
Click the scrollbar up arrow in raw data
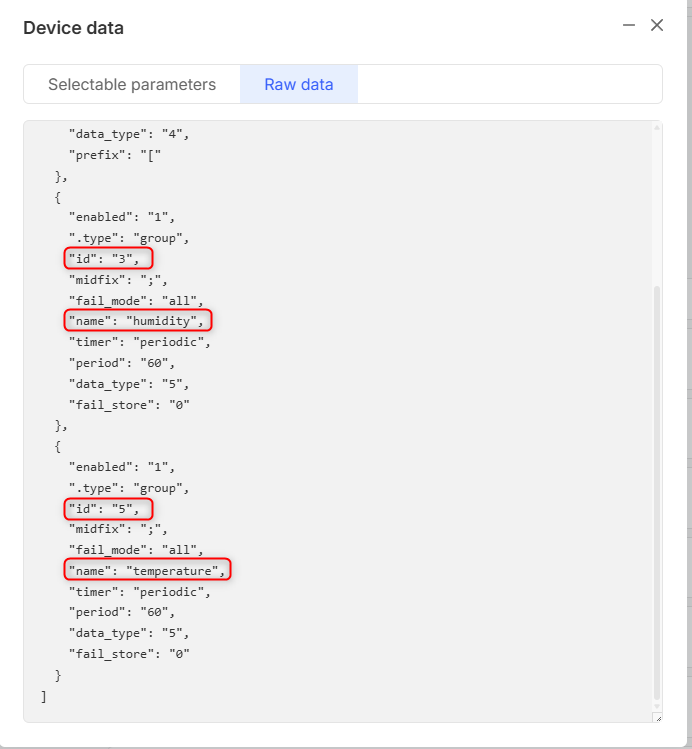pos(656,128)
